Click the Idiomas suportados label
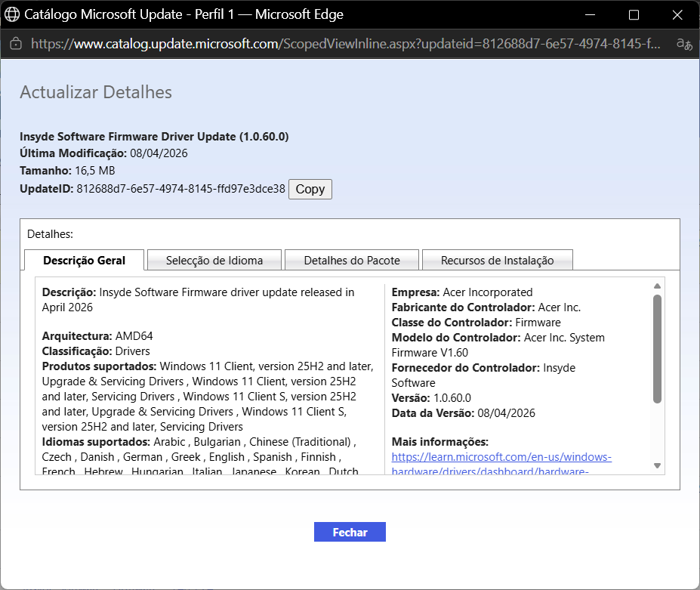Screen dimensions: 700x590 [96, 442]
